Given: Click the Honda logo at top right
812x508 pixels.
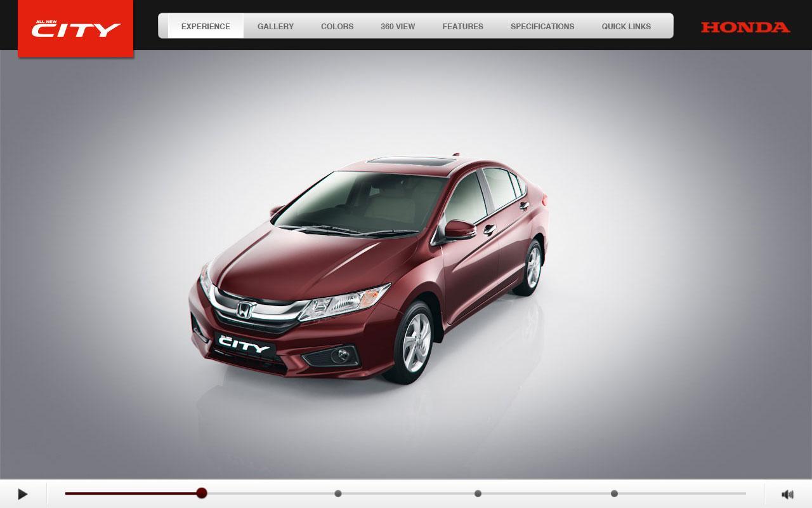Looking at the screenshot, I should tap(743, 28).
